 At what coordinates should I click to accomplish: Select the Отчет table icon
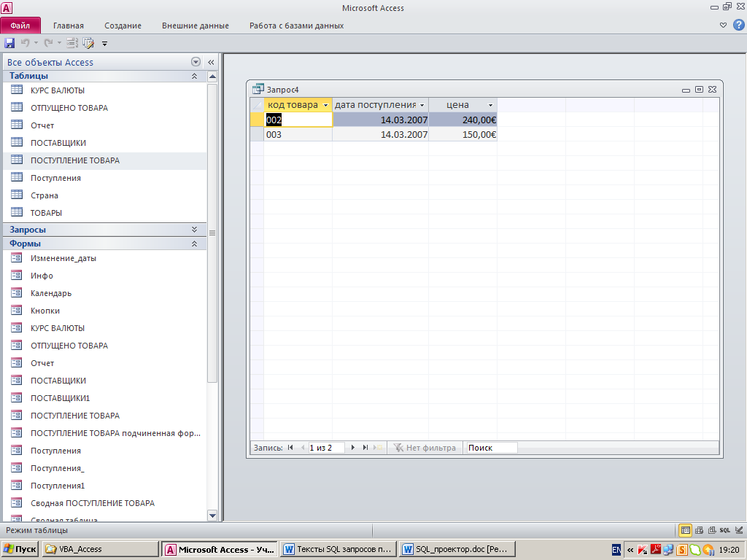coord(17,125)
